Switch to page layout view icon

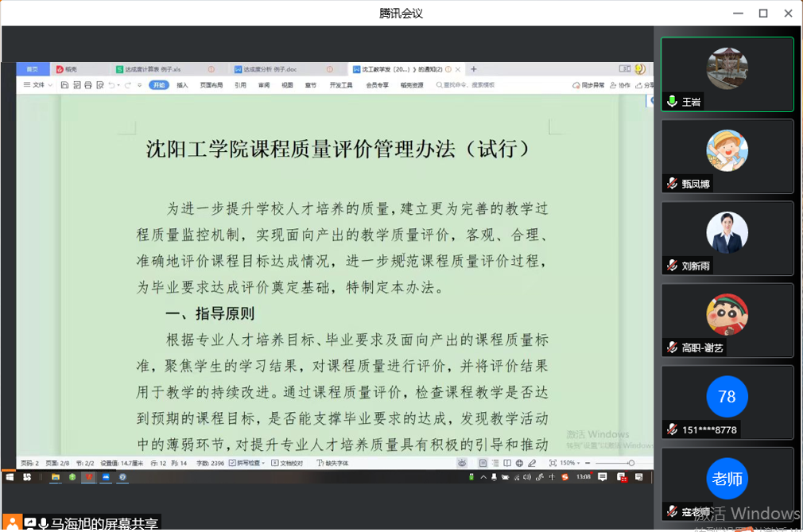pos(483,463)
